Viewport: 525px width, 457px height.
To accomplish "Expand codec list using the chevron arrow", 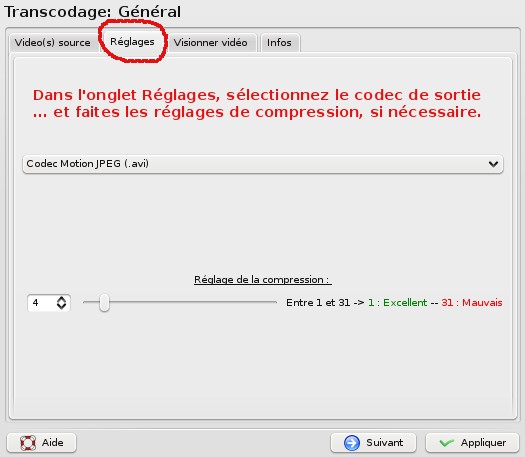I will click(x=493, y=164).
